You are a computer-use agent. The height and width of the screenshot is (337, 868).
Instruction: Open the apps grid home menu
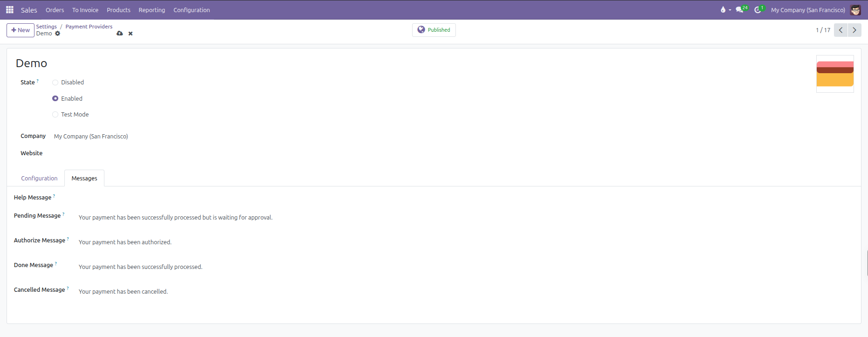(x=9, y=10)
